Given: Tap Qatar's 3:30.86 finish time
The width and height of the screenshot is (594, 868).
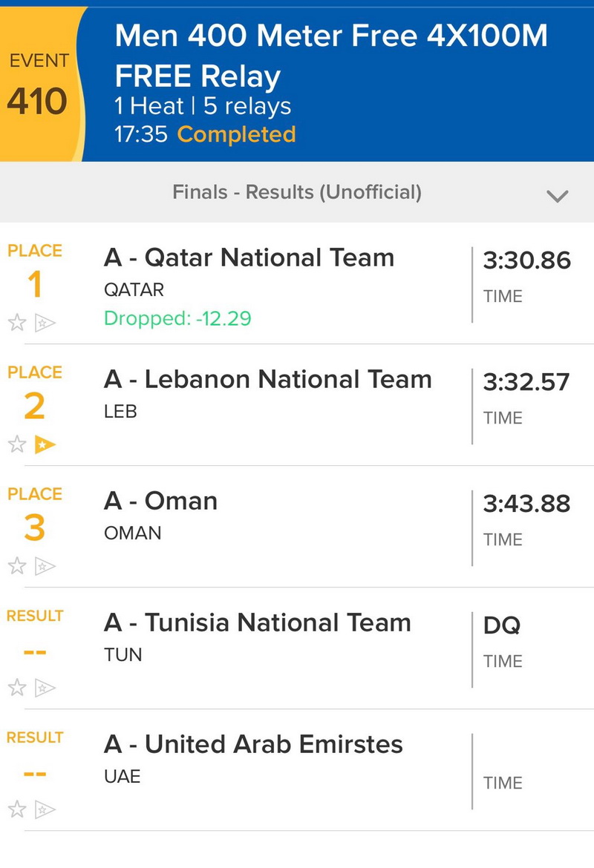Looking at the screenshot, I should [x=526, y=260].
